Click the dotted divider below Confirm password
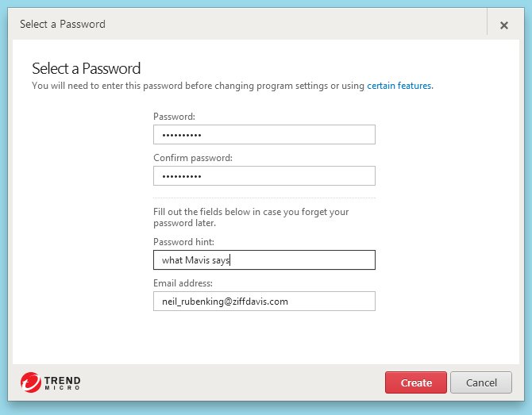The height and width of the screenshot is (415, 532). tap(264, 198)
